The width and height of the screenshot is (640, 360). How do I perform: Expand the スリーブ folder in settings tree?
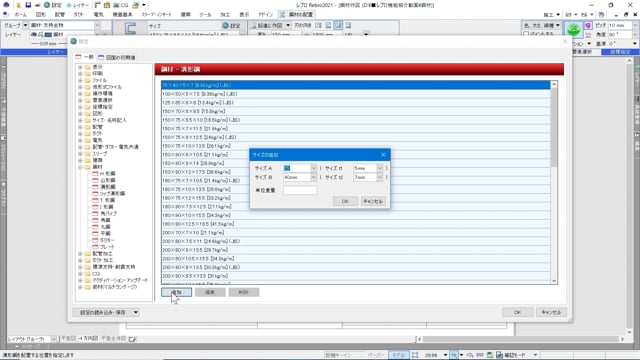tap(80, 153)
